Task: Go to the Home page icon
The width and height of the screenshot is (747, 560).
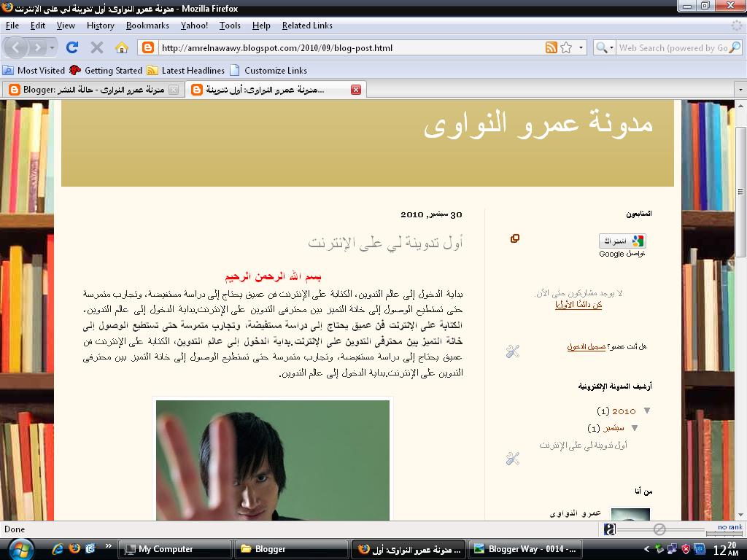Action: (122, 47)
